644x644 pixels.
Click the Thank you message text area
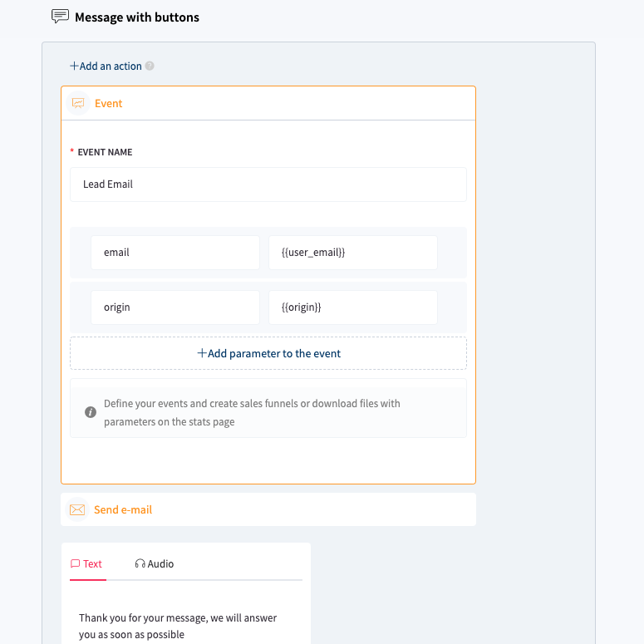[x=185, y=626]
